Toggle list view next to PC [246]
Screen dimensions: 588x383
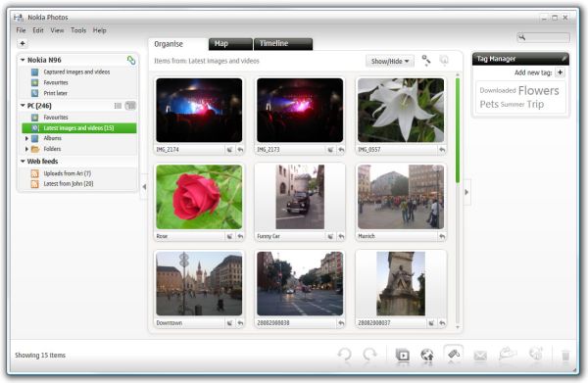(118, 106)
